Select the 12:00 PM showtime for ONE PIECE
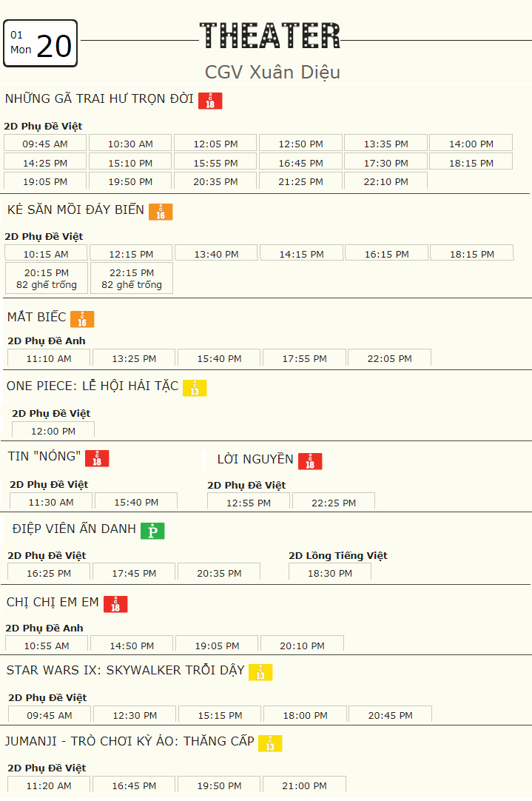 53,430
